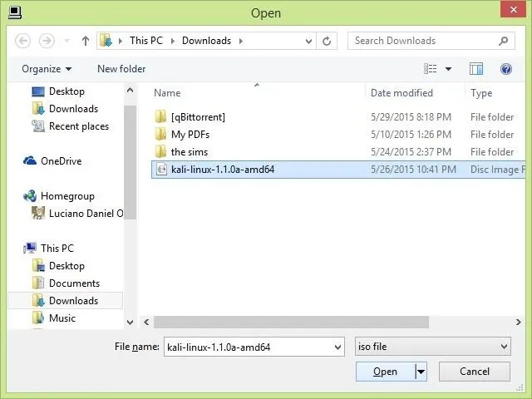Click the dialog system icon in title bar
The width and height of the screenshot is (532, 399).
[x=15, y=13]
